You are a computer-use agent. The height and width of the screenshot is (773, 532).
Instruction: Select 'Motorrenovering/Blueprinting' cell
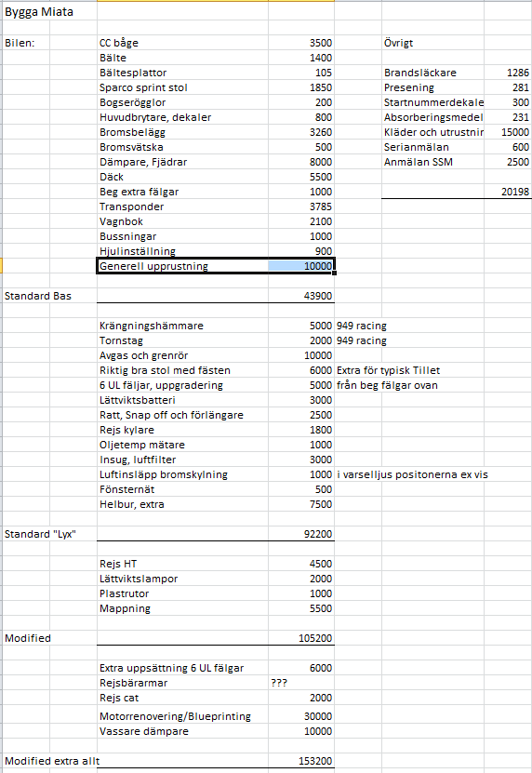click(182, 716)
